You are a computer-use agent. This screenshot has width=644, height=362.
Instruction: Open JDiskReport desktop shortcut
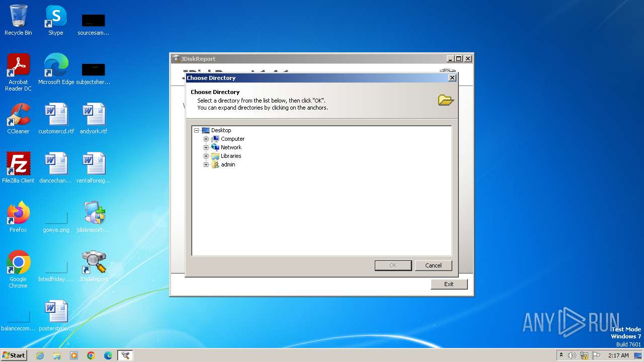94,266
